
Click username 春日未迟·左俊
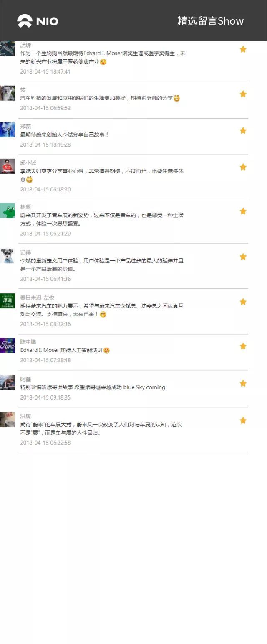tap(37, 298)
